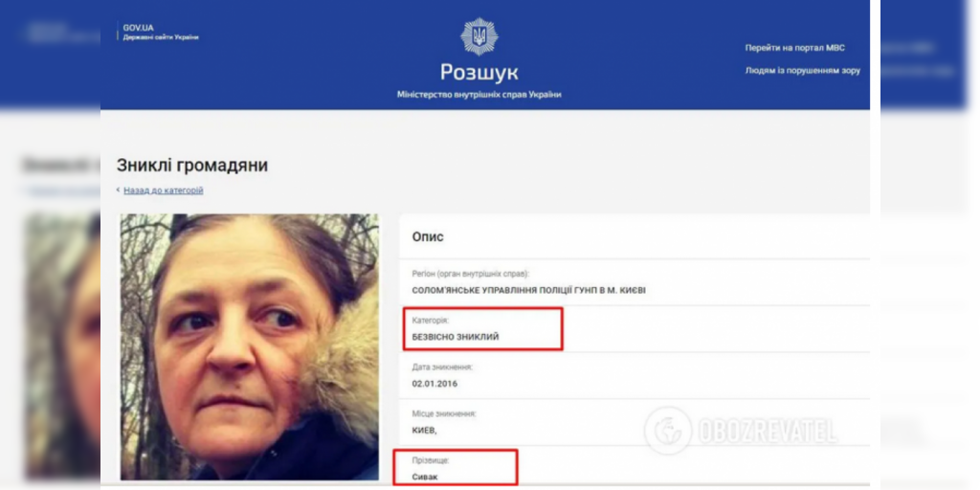The width and height of the screenshot is (980, 490).
Task: Go to Перейти на портал МВС
Action: point(794,48)
